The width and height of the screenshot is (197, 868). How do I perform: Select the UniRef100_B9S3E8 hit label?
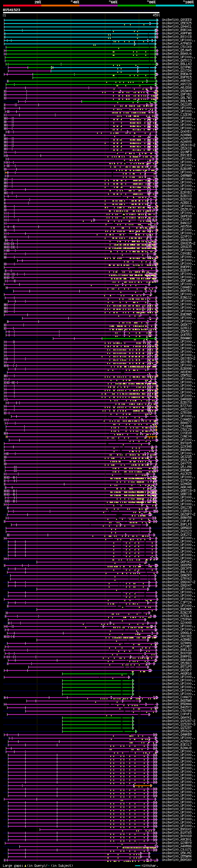pos(177,155)
